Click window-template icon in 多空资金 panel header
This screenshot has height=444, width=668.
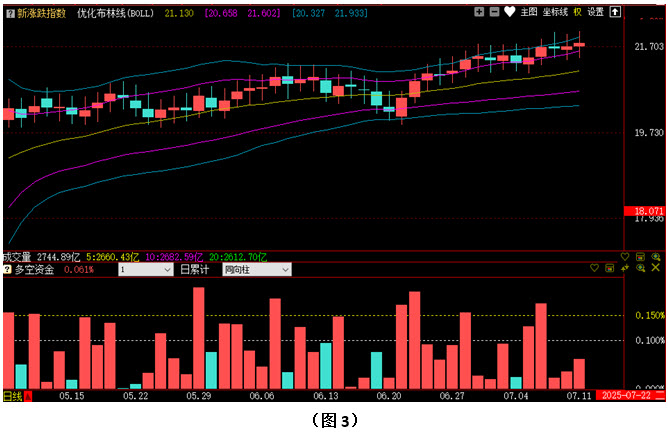click(610, 268)
